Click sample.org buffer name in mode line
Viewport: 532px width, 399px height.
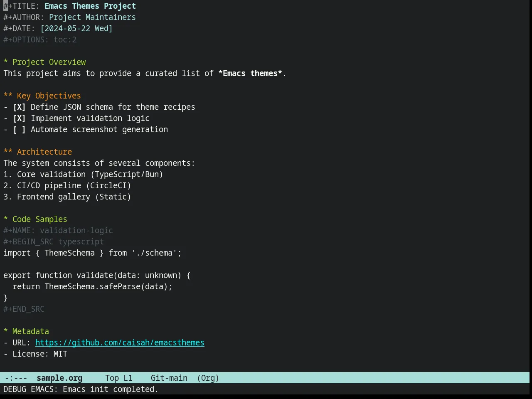[x=59, y=378]
